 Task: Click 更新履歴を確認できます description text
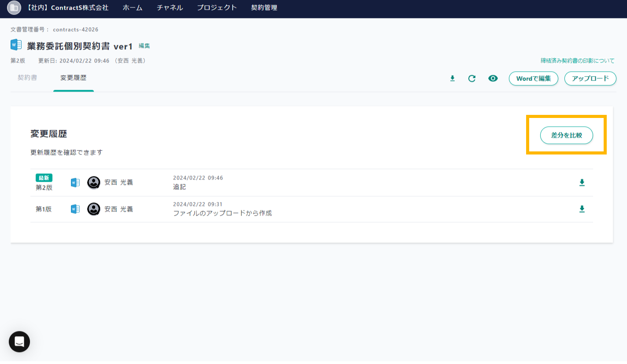click(x=67, y=152)
